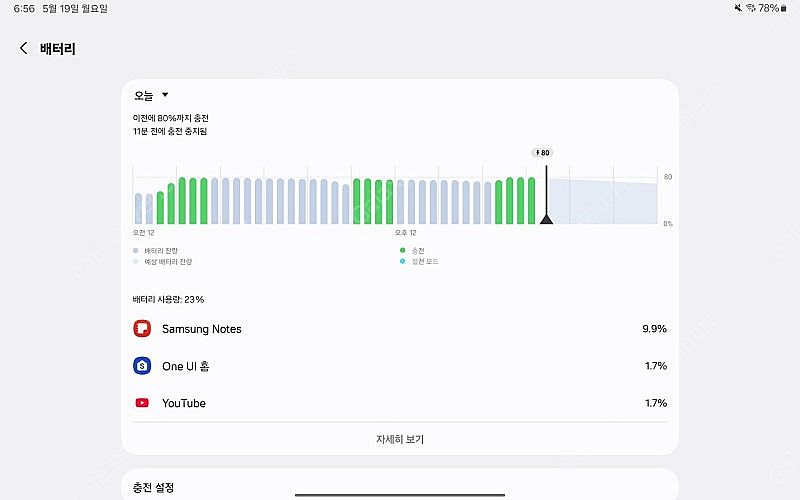Tap the battery icon in status bar
This screenshot has height=500, width=800.
[784, 8]
